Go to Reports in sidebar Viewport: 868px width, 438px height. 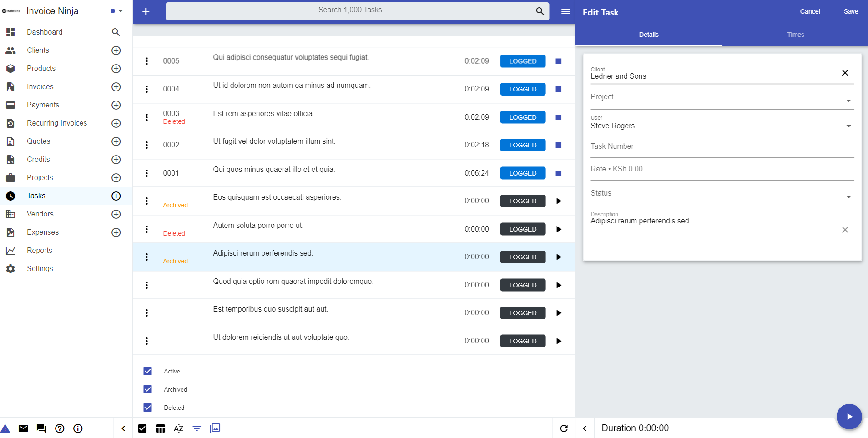(x=40, y=251)
